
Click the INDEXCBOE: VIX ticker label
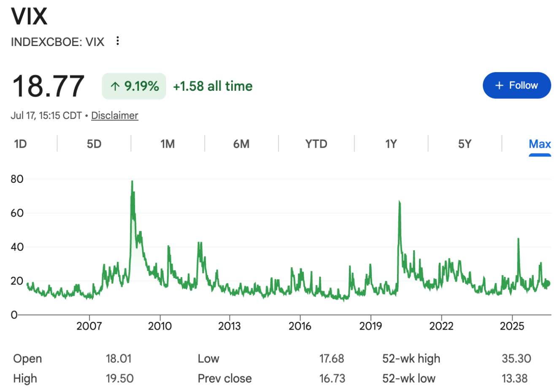click(x=57, y=42)
